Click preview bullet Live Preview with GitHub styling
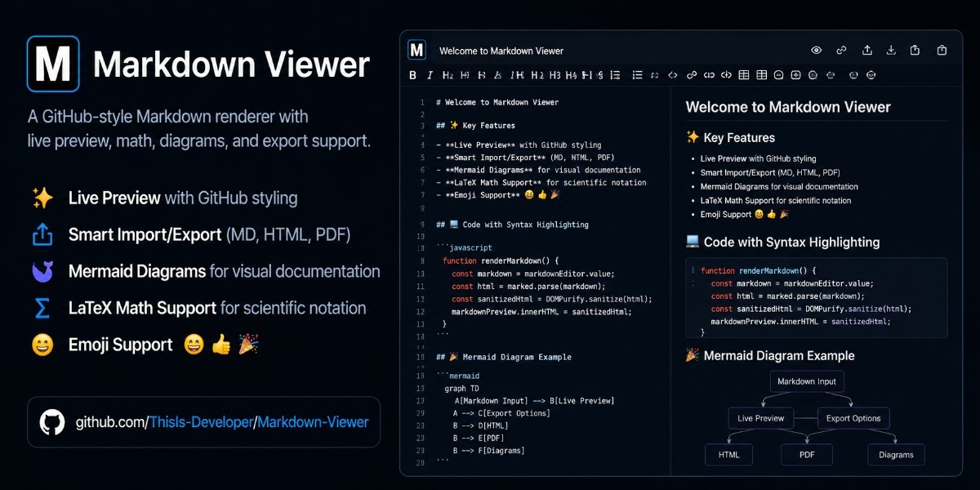The image size is (980, 490). pos(758,158)
